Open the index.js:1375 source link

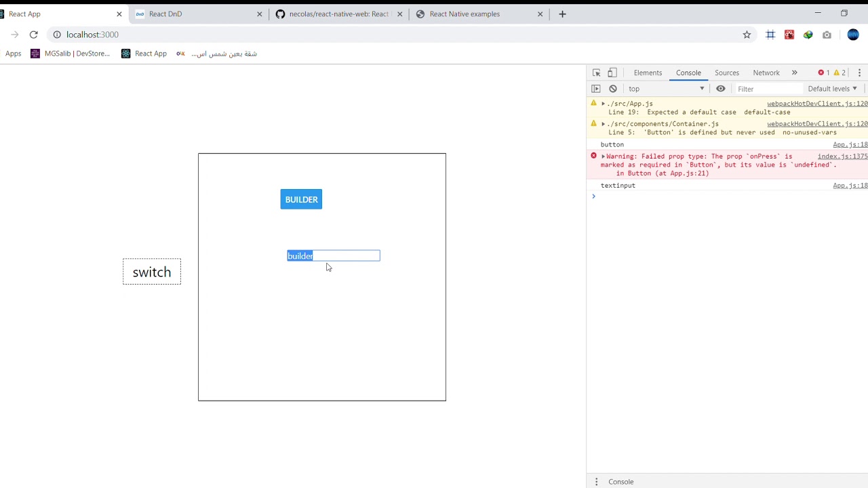point(842,157)
